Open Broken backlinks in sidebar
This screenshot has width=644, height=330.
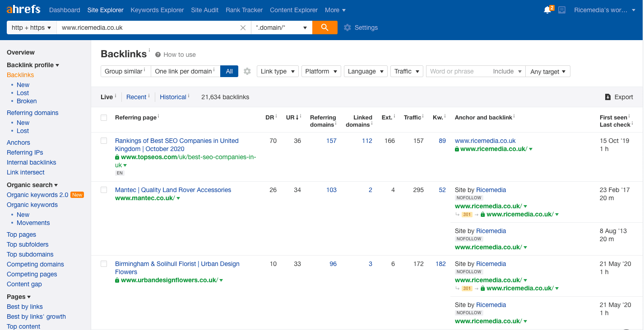tap(27, 101)
